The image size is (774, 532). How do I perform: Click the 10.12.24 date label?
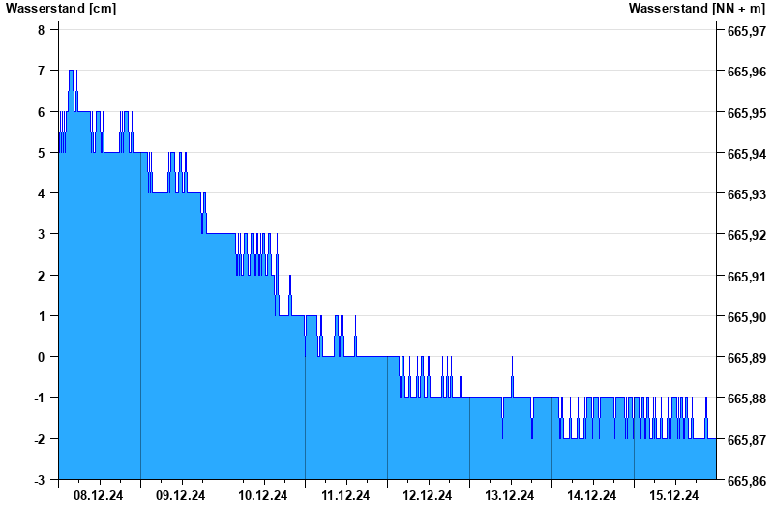click(263, 496)
